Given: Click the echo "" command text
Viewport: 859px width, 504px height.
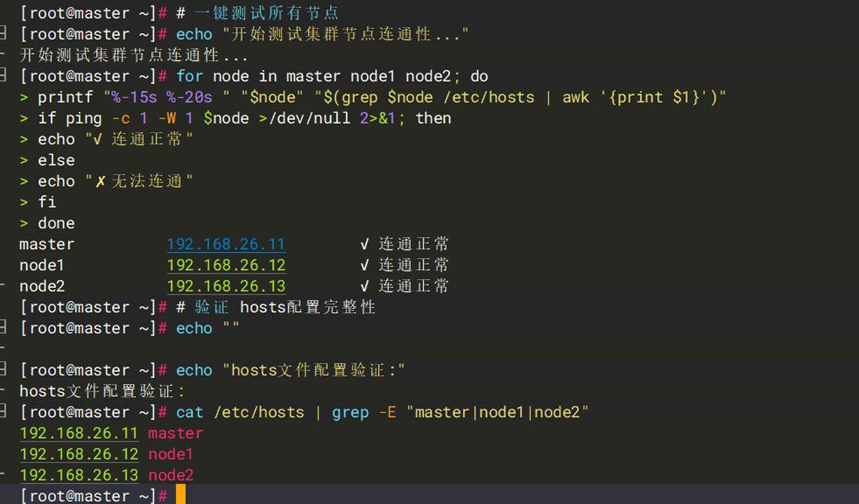Looking at the screenshot, I should pyautogui.click(x=208, y=328).
